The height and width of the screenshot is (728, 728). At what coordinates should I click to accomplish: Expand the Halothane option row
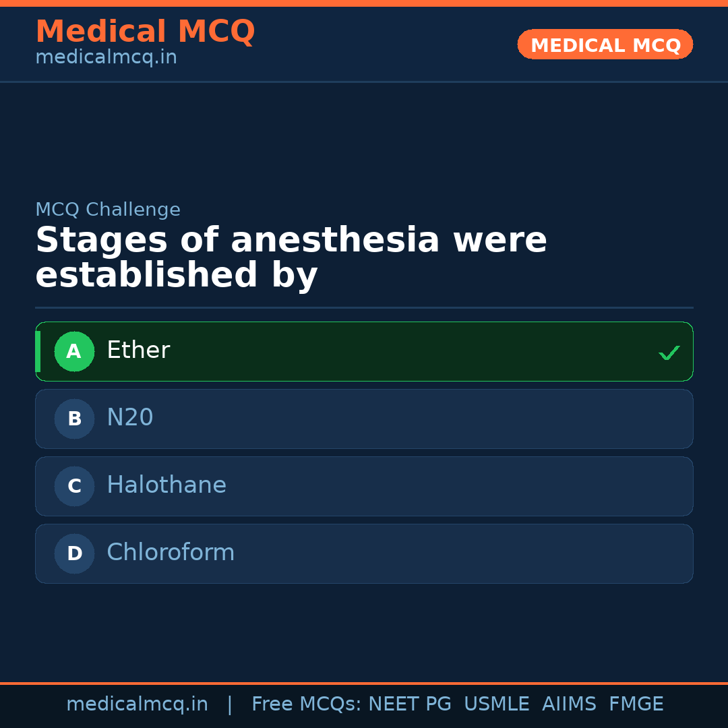364,486
